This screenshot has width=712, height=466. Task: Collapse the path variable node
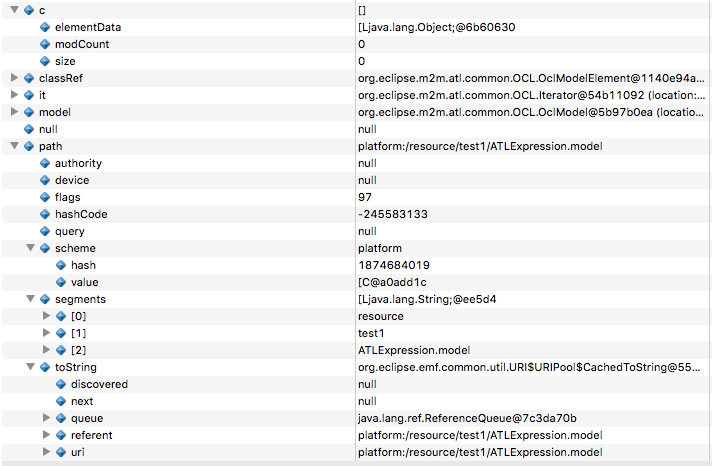pos(14,146)
